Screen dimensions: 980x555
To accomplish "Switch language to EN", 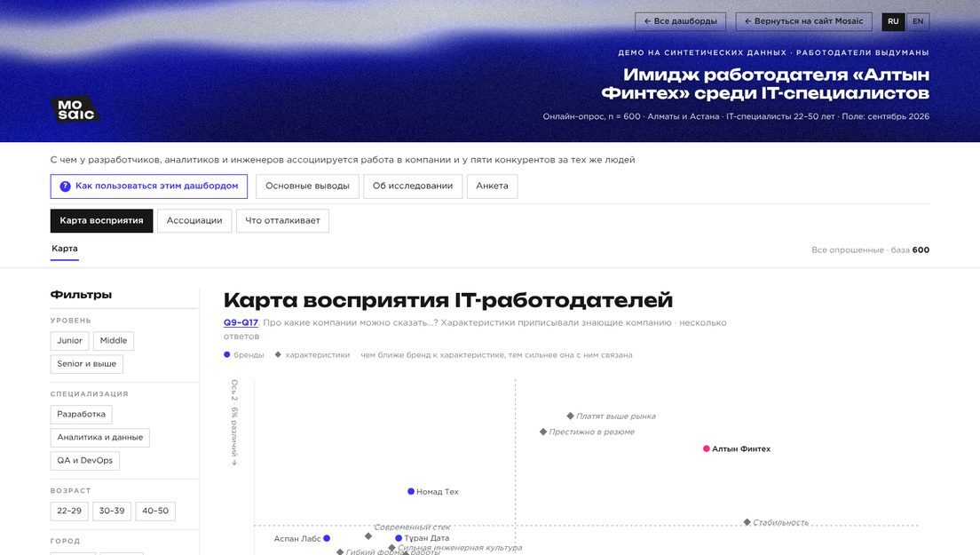I will pyautogui.click(x=918, y=21).
